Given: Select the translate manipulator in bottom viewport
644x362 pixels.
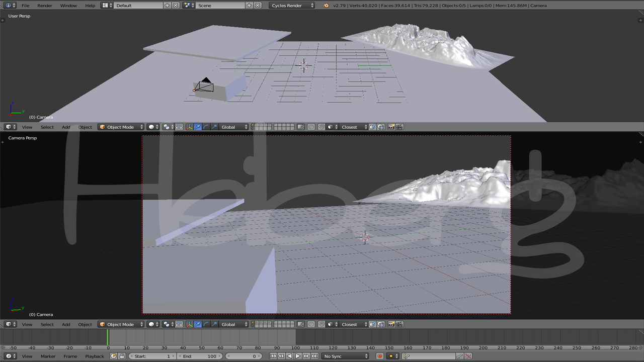Looking at the screenshot, I should (198, 324).
